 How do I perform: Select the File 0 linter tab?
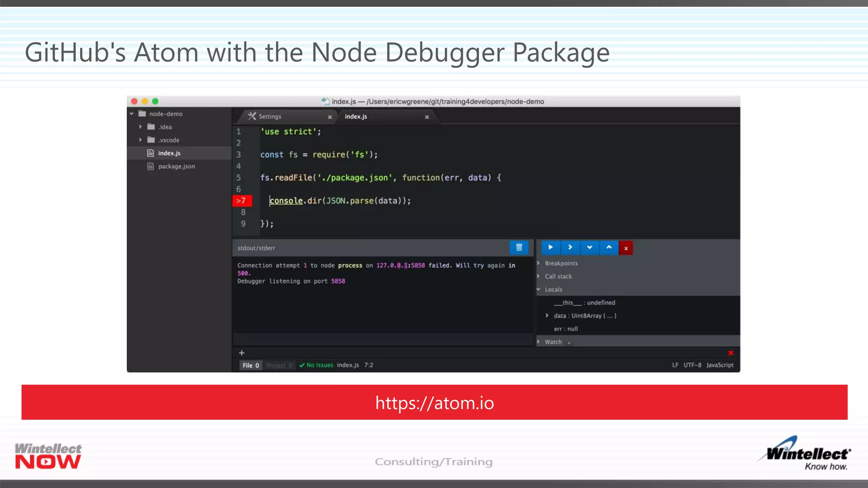(251, 365)
